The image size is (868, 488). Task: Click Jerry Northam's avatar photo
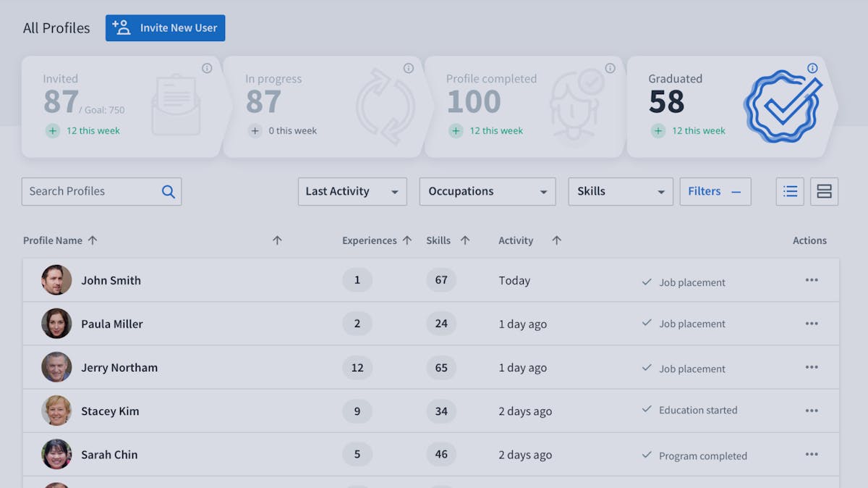pyautogui.click(x=56, y=367)
